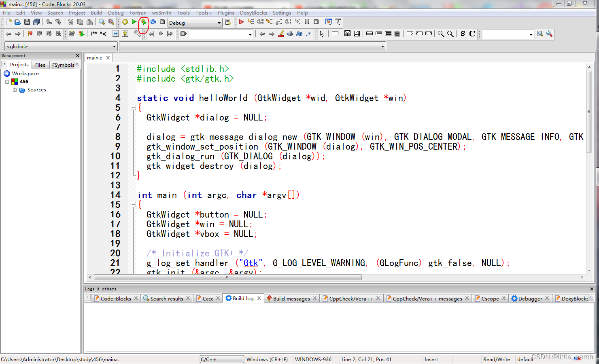Stop the debugger with the X icon
This screenshot has height=364, width=599.
pos(316,22)
